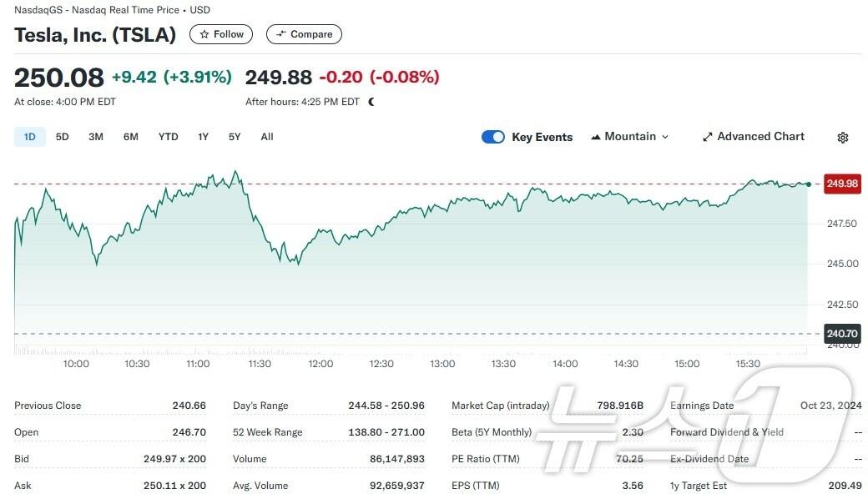
Task: Click the previous close marker 240.70
Action: click(x=842, y=334)
